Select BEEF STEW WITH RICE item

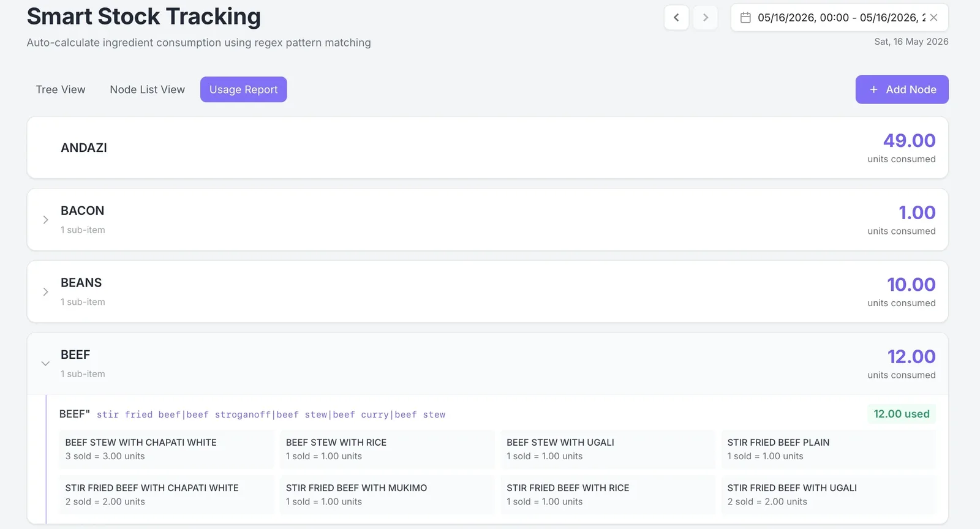tap(386, 449)
